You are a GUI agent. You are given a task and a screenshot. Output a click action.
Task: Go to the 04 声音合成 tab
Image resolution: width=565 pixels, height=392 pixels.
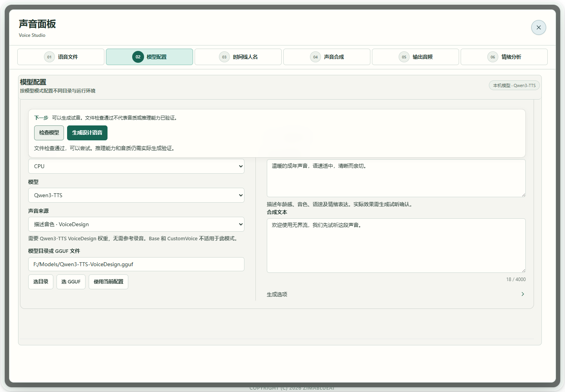coord(327,57)
